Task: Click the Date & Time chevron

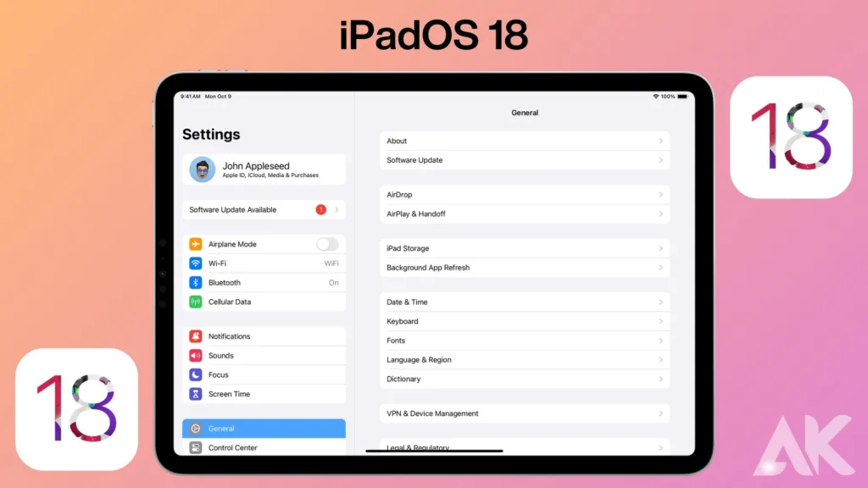Action: coord(661,302)
